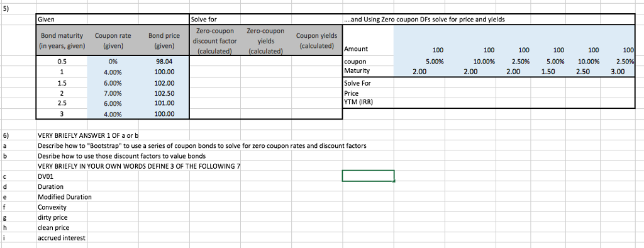Select 'Bond maturity (in years, given)' column header
This screenshot has height=248, width=644.
tap(62, 41)
